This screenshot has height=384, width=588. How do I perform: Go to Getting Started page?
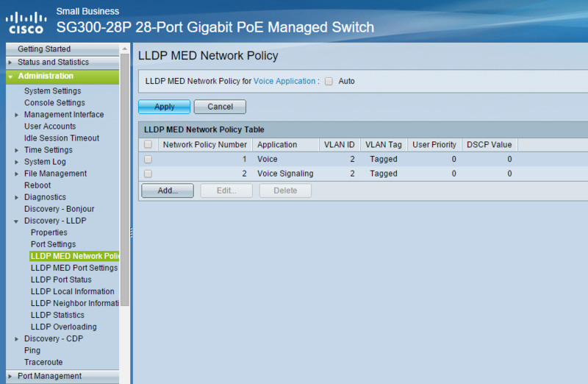44,49
